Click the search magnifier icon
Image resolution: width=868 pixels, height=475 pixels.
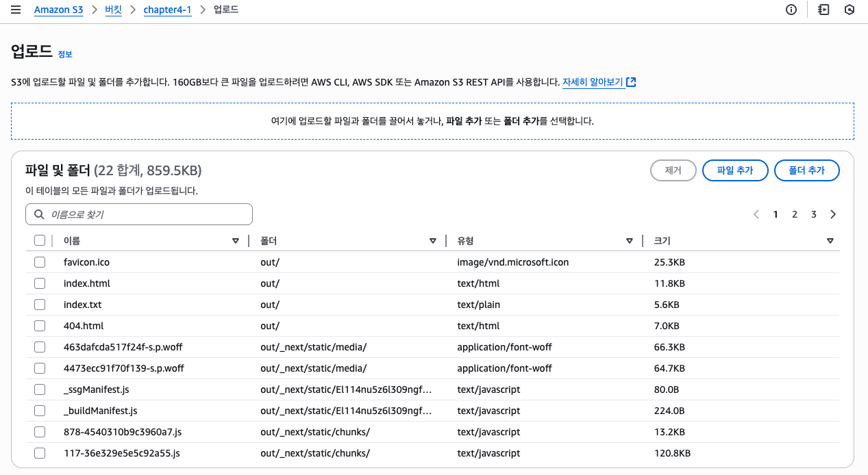point(39,214)
